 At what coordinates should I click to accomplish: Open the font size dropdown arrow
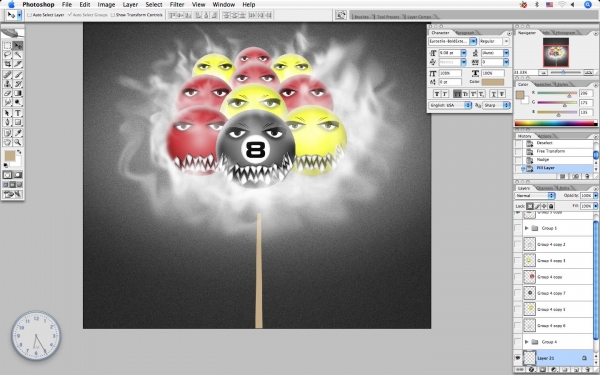point(463,53)
